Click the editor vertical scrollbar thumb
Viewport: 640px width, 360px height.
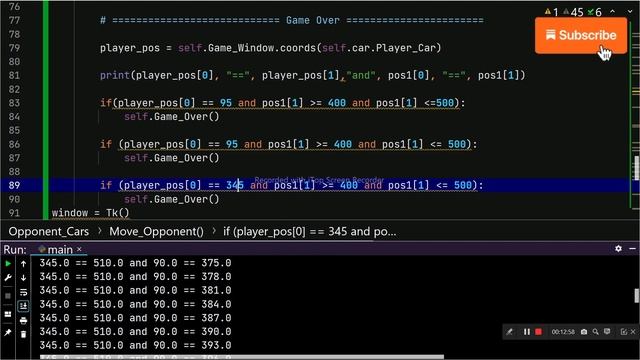tap(637, 168)
